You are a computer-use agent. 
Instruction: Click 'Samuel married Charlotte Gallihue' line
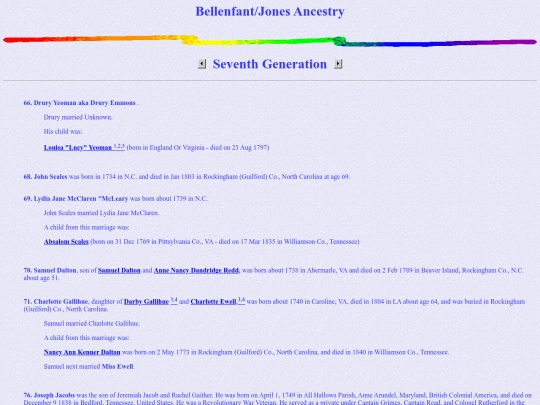point(92,324)
